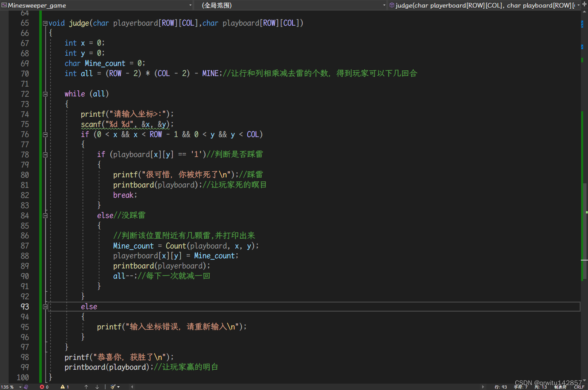Click the 输入坐标错误 printf on line 95
The height and width of the screenshot is (390, 588).
[172, 327]
